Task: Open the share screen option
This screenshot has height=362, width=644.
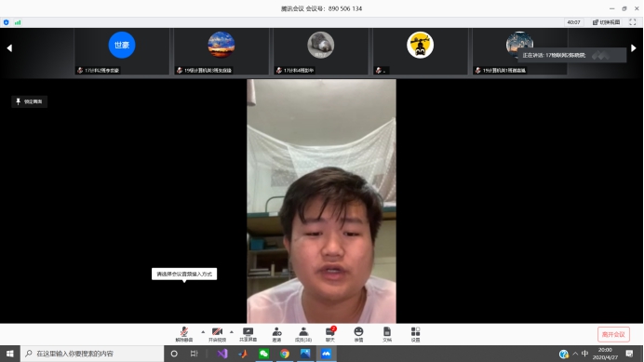Action: [x=248, y=334]
